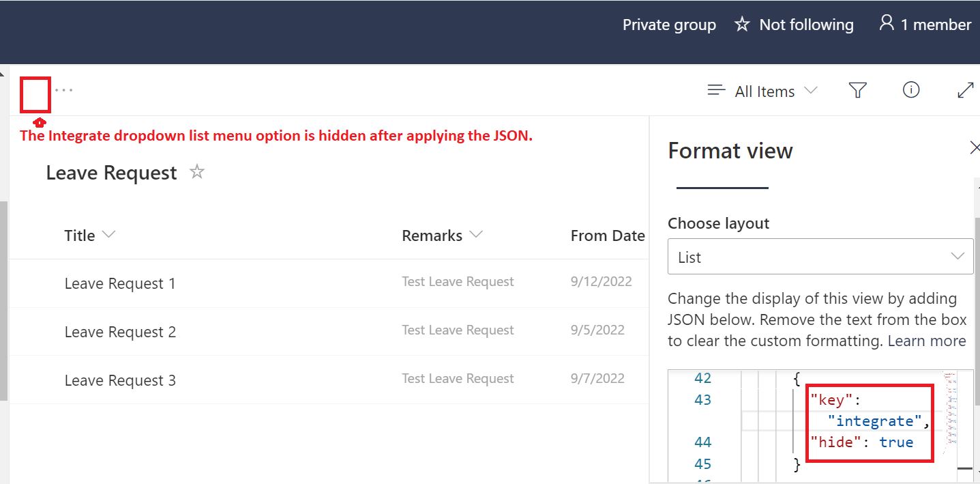Expand the Choose layout List dropdown
Screen dimensions: 980x484
(820, 257)
